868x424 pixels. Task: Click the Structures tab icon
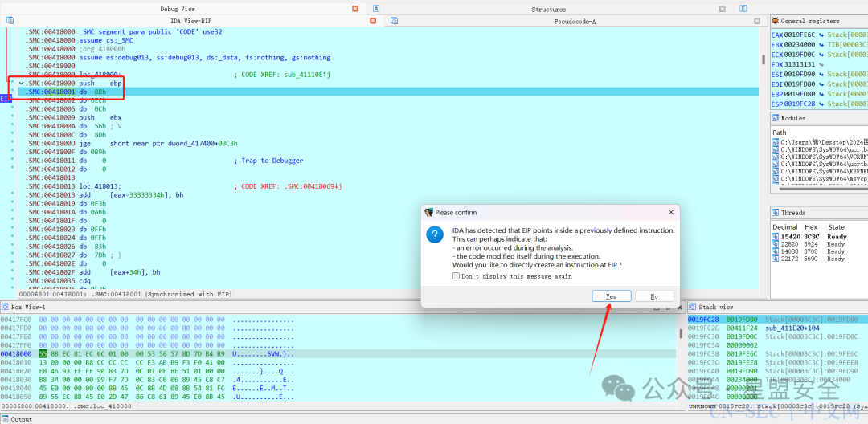tap(376, 8)
